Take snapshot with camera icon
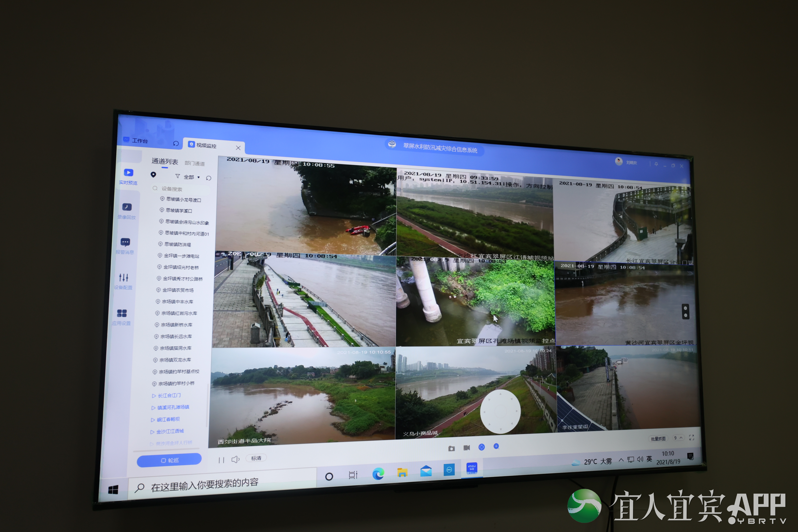 (x=451, y=449)
